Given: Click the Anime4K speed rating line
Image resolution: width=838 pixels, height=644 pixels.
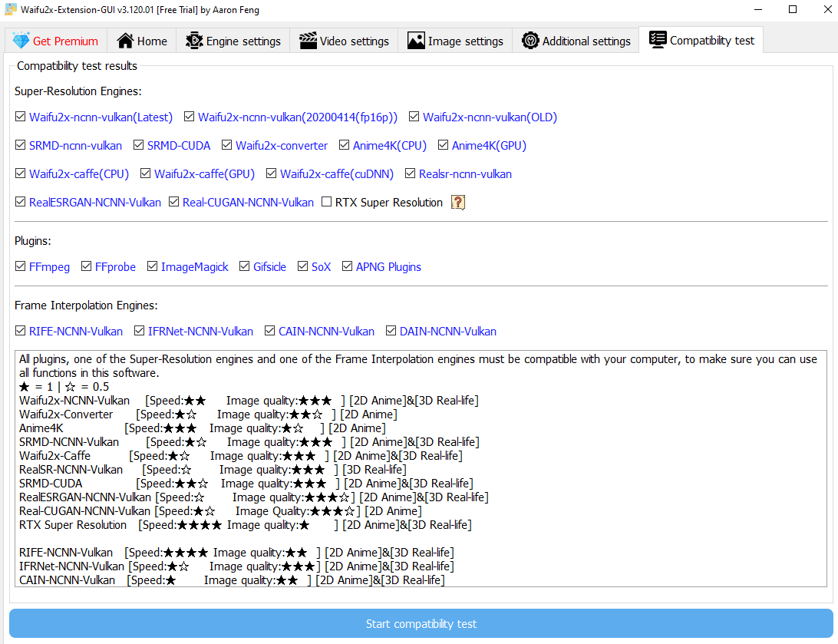Looking at the screenshot, I should tap(203, 428).
